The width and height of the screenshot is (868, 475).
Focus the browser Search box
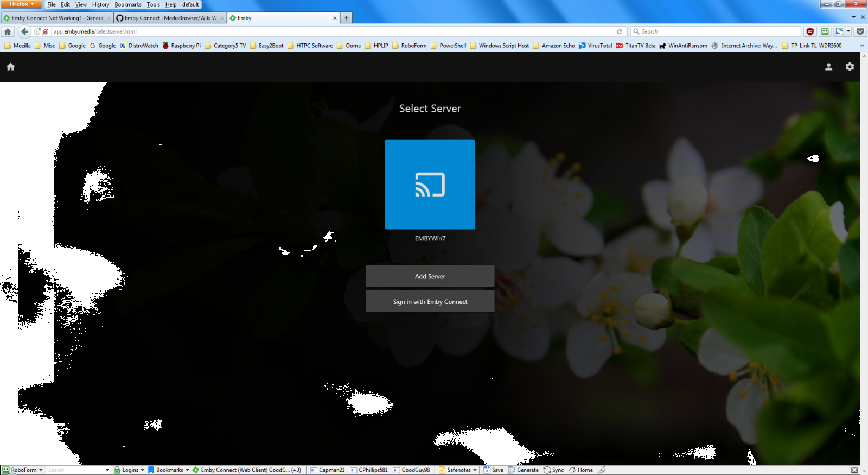(716, 31)
